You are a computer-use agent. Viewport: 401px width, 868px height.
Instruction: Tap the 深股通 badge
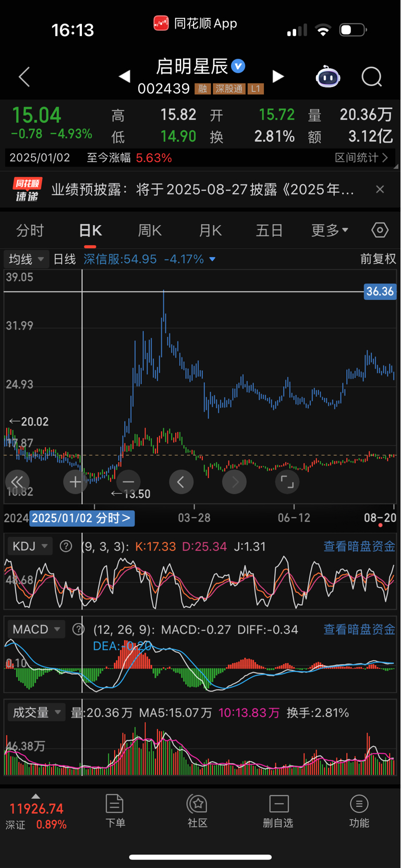click(229, 89)
